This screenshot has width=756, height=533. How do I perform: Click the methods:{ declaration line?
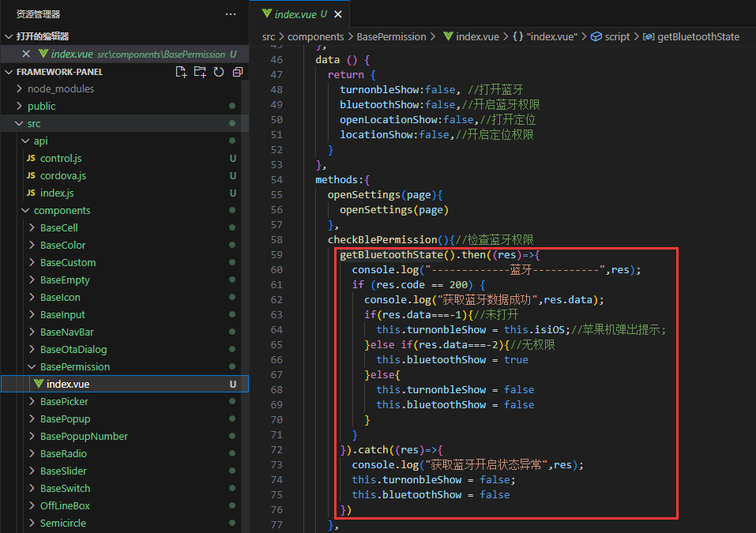point(342,180)
